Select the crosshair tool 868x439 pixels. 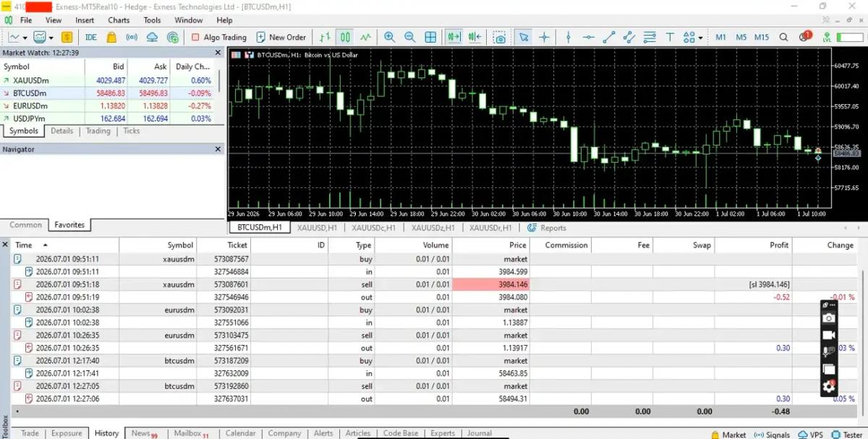point(544,37)
